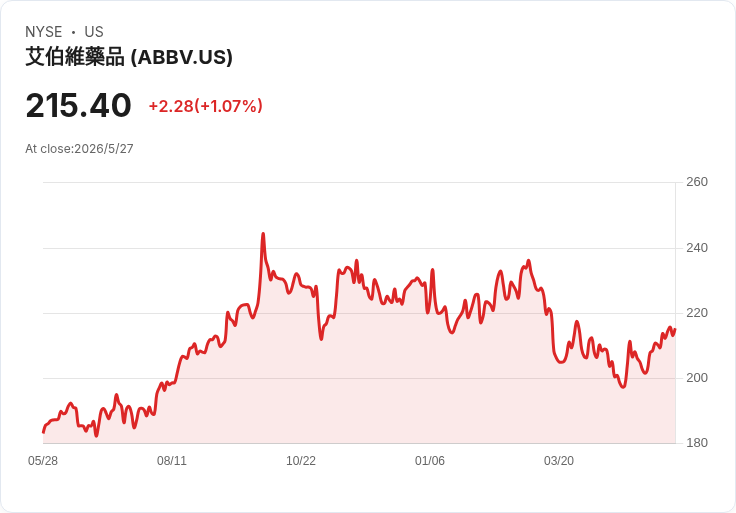Click the rightmost end of the price line
736x513 pixels.
tap(675, 329)
